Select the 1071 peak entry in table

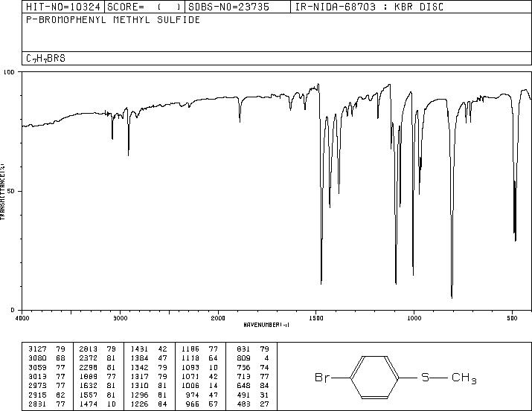click(190, 376)
